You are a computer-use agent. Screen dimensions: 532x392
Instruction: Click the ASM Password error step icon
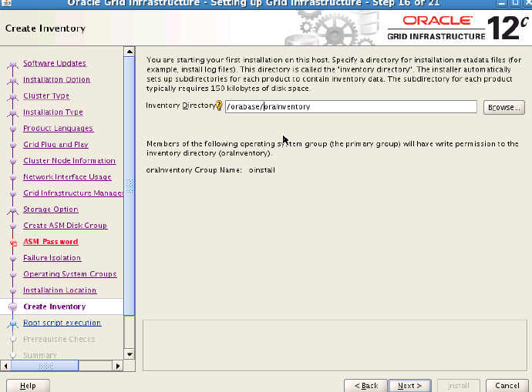(x=13, y=243)
